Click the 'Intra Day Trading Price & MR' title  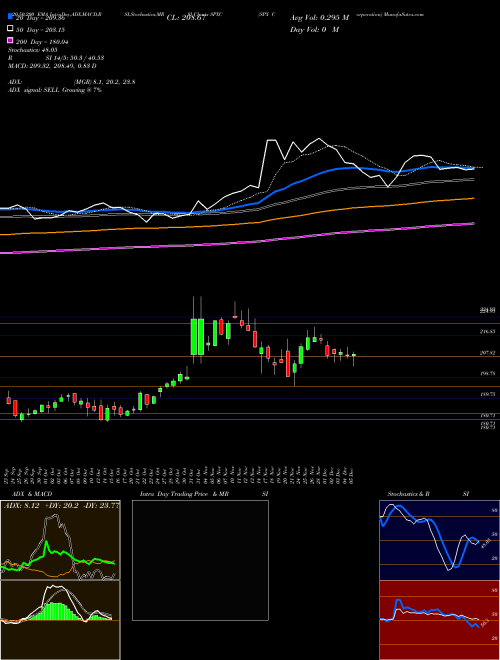pos(185,494)
